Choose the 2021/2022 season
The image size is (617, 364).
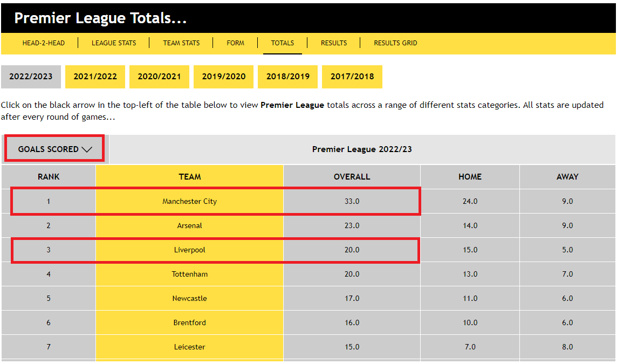point(95,76)
